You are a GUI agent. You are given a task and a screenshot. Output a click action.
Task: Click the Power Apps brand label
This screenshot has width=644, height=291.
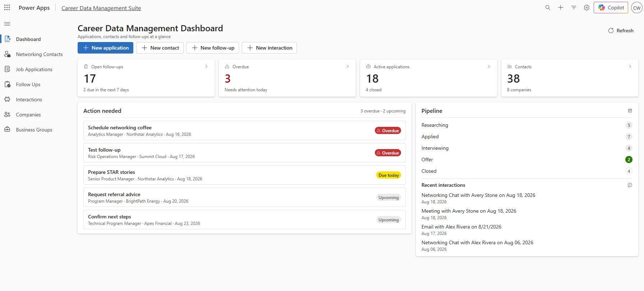tap(34, 8)
